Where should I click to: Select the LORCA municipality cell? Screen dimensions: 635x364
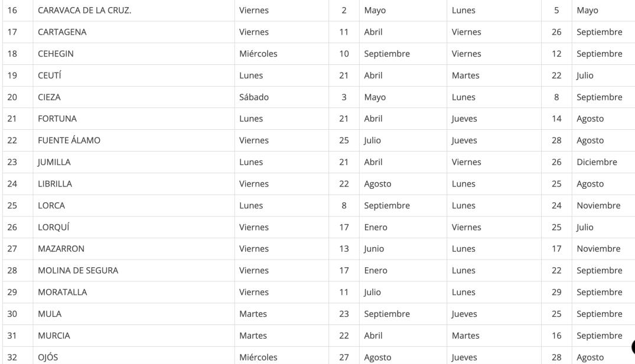(x=51, y=205)
